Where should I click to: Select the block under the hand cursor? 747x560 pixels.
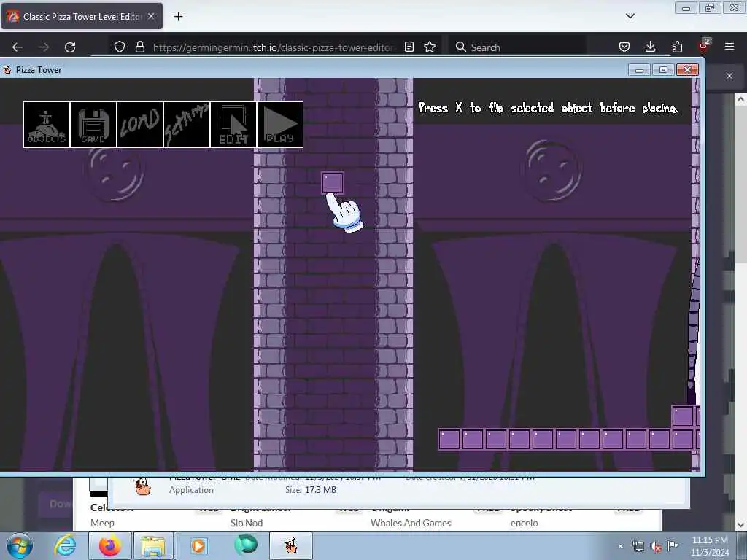333,183
